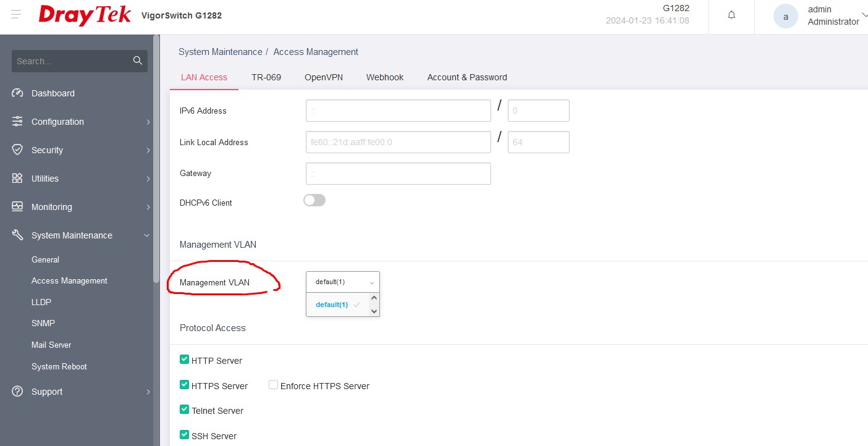
Task: Disable the Telnet Server checkbox
Action: pyautogui.click(x=184, y=410)
